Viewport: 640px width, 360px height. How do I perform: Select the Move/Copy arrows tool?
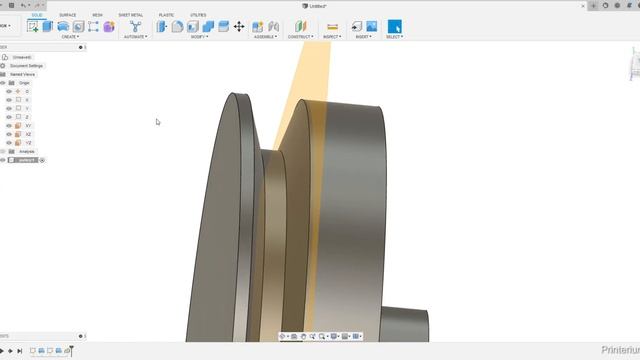239,27
